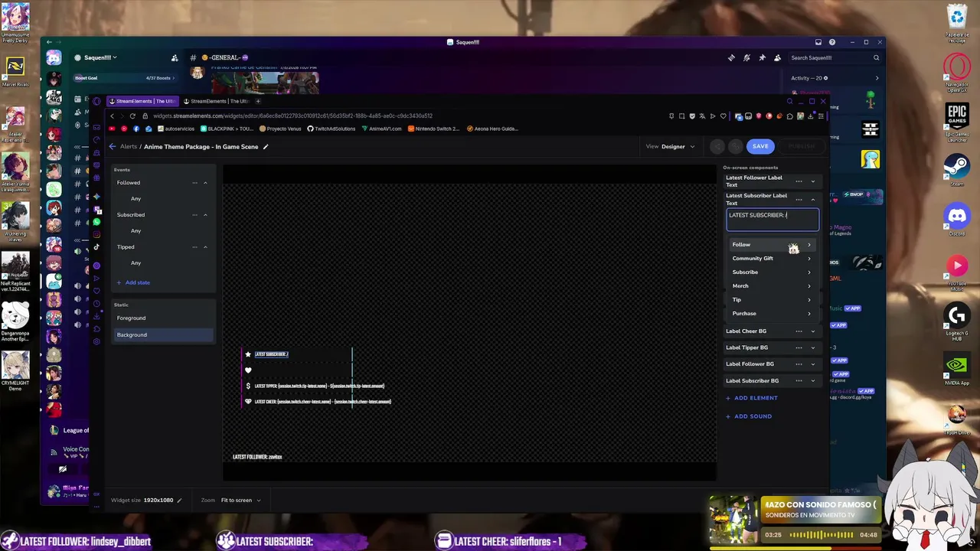Image resolution: width=980 pixels, height=551 pixels.
Task: Switch to the first StreamElements browser tab
Action: click(142, 101)
